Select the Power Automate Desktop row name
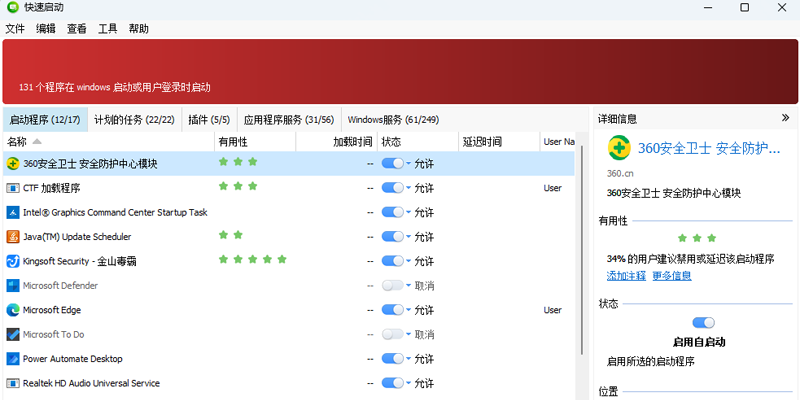 (x=72, y=359)
